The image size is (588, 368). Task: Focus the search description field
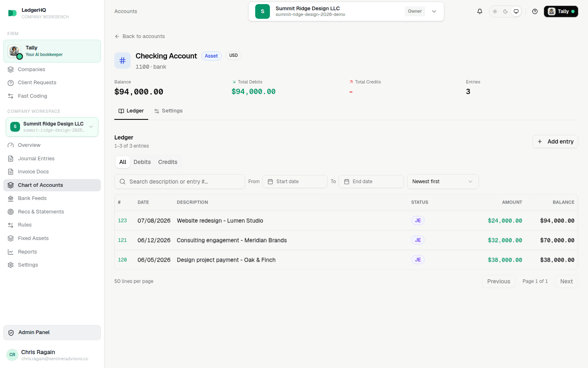[180, 182]
